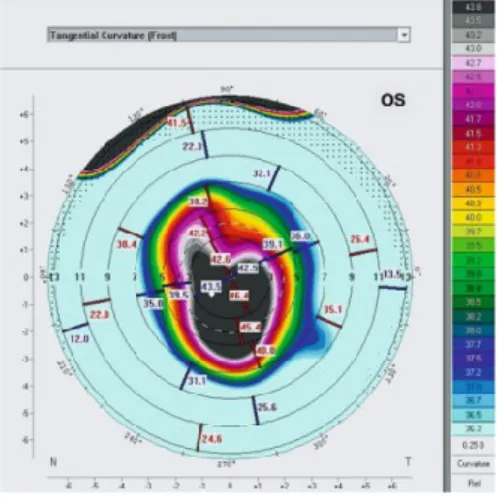This screenshot has width=497, height=503.
Task: Select the 37.7 indigo scale swatch
Action: 473,344
